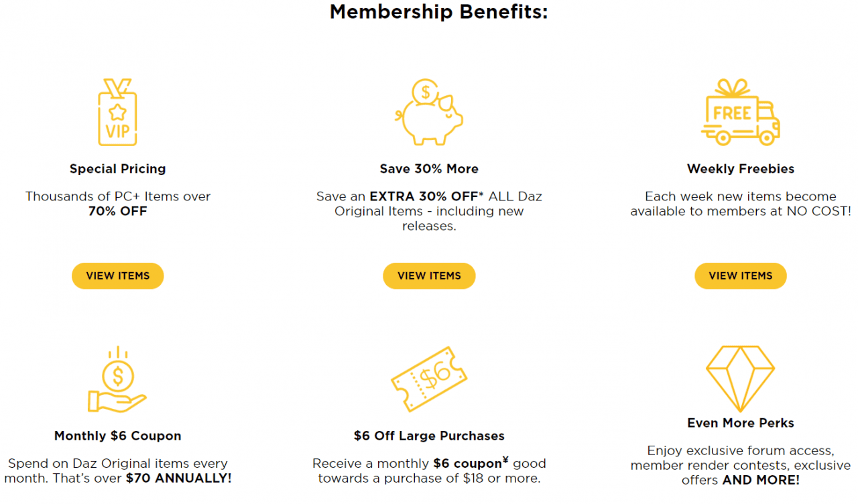The image size is (858, 504).
Task: Click the AND MORE! text
Action: tap(761, 480)
